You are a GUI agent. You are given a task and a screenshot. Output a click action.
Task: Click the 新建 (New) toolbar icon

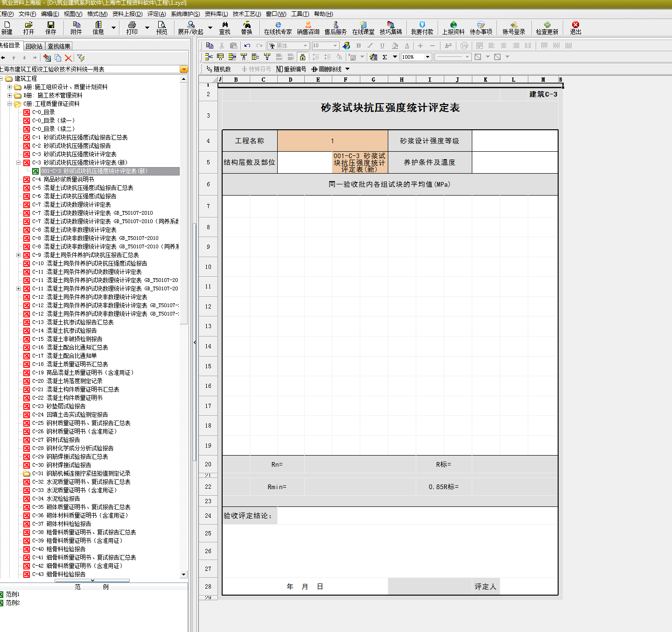(7, 28)
